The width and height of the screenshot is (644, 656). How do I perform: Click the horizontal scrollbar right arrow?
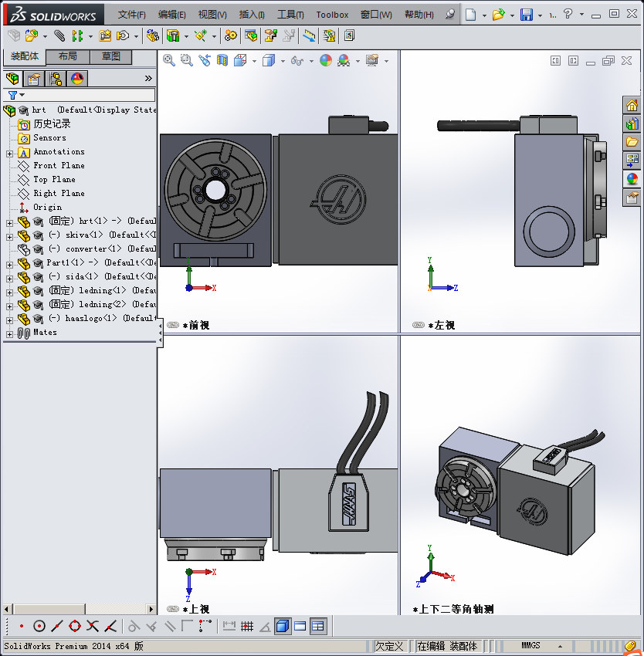coord(151,609)
